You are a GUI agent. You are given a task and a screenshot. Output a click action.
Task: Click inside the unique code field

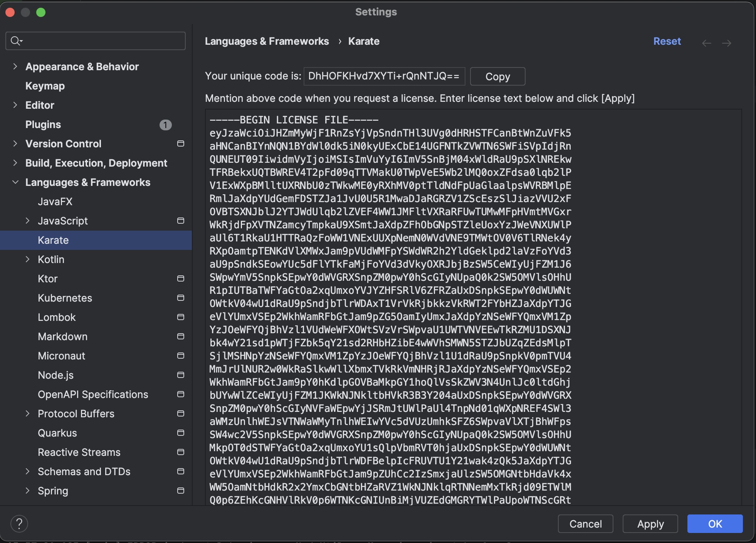pos(384,76)
